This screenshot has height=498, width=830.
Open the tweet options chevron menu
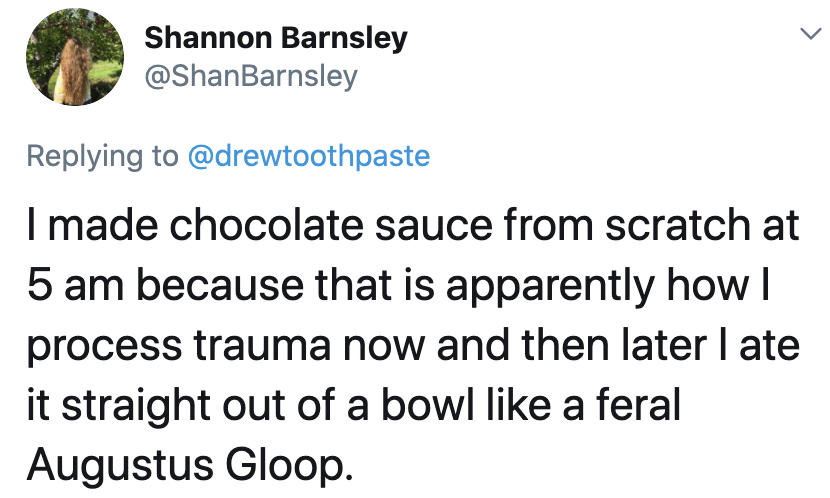(x=810, y=34)
